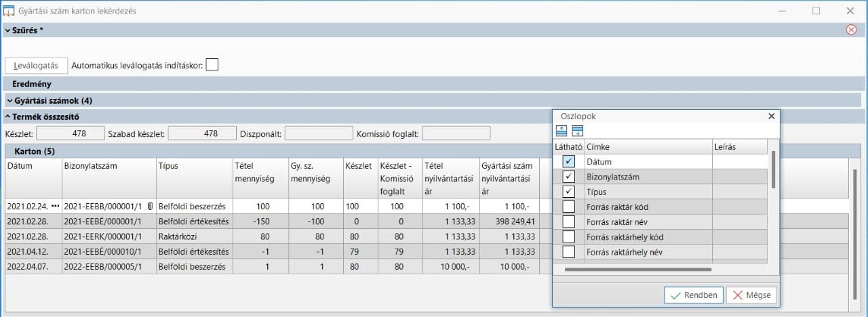Cancel with the Mégse button
The height and width of the screenshot is (317, 868).
pos(751,295)
